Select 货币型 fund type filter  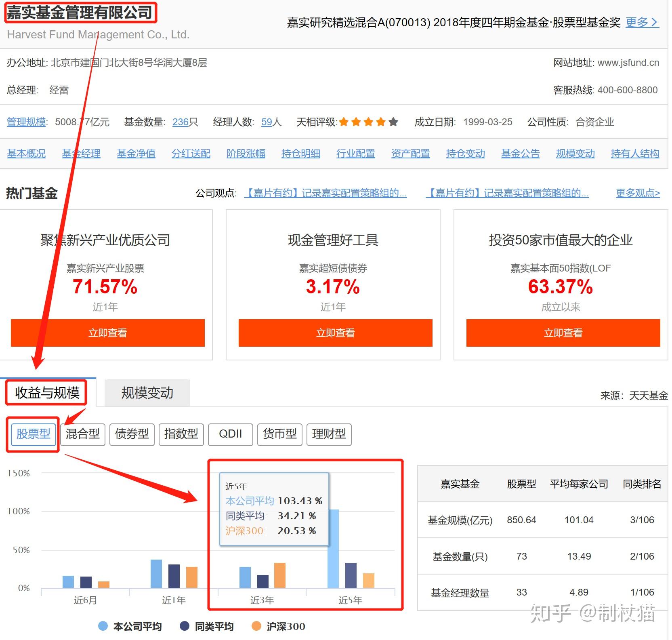point(280,434)
